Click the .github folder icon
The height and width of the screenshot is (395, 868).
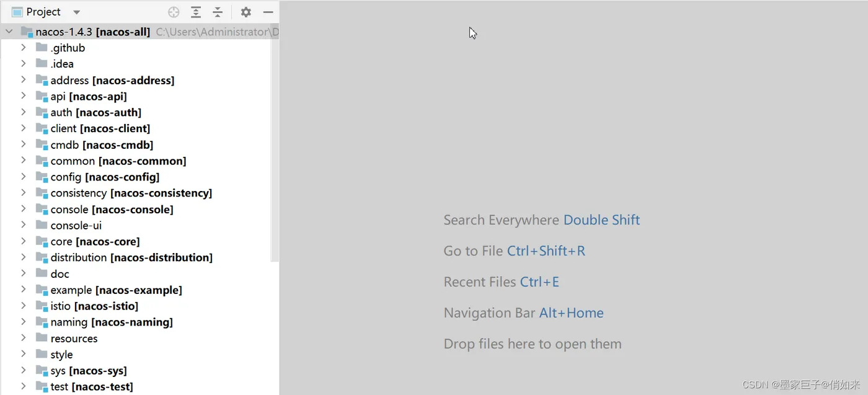[x=42, y=48]
